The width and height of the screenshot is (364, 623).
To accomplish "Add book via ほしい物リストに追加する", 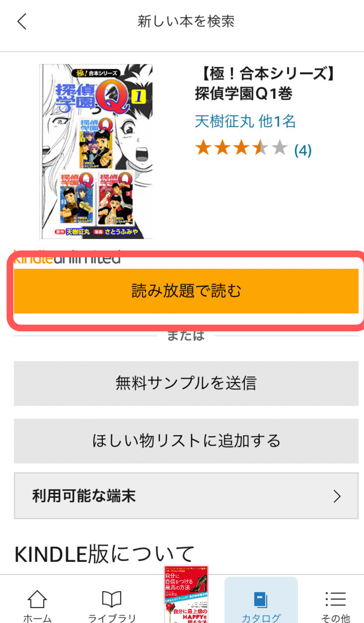I will [x=186, y=441].
